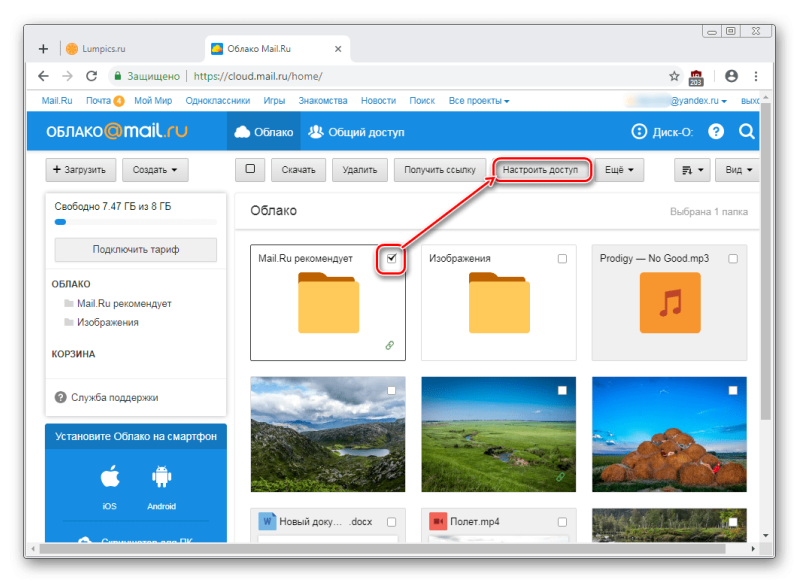The width and height of the screenshot is (800, 583).
Task: Expand the Вид view dropdown
Action: 738,169
